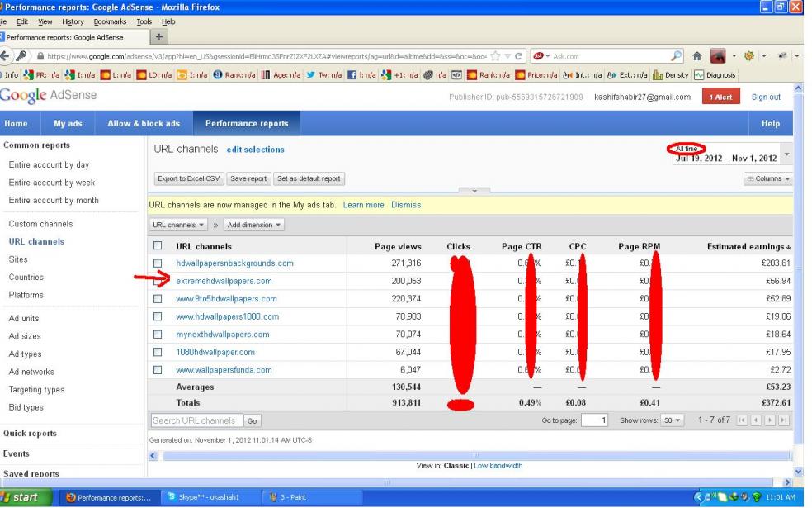The image size is (812, 508).
Task: Check the 1080hdwallpaper.com row checkbox
Action: click(x=158, y=353)
